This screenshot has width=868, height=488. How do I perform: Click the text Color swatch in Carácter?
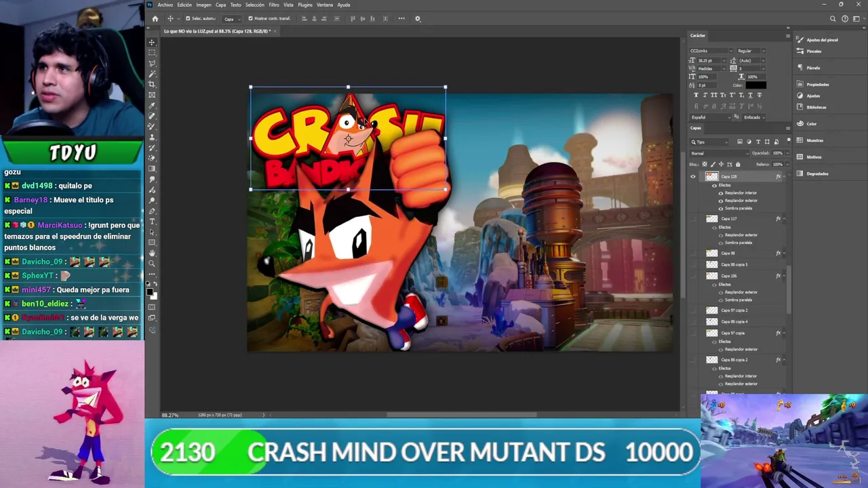point(756,85)
